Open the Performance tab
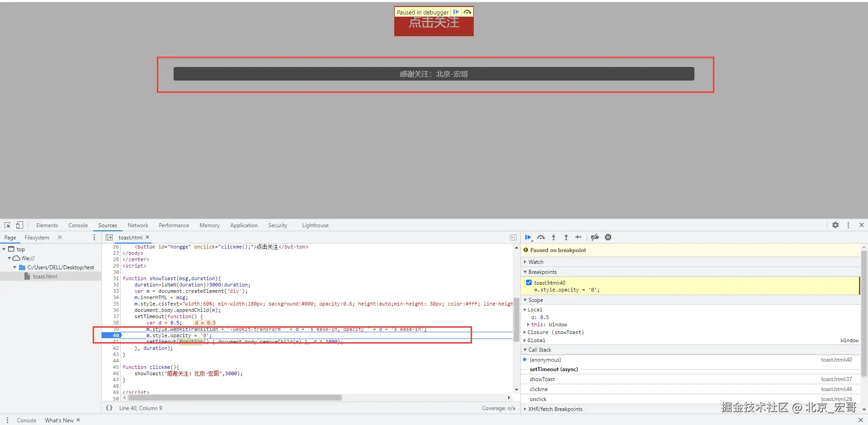 [x=174, y=225]
